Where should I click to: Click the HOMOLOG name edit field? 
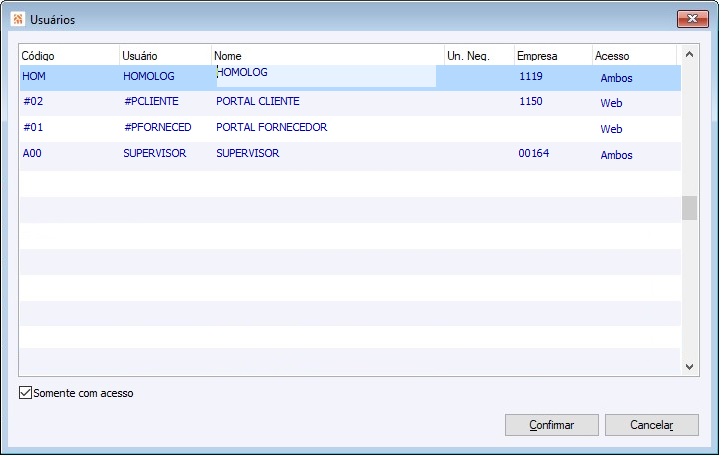[x=326, y=76]
